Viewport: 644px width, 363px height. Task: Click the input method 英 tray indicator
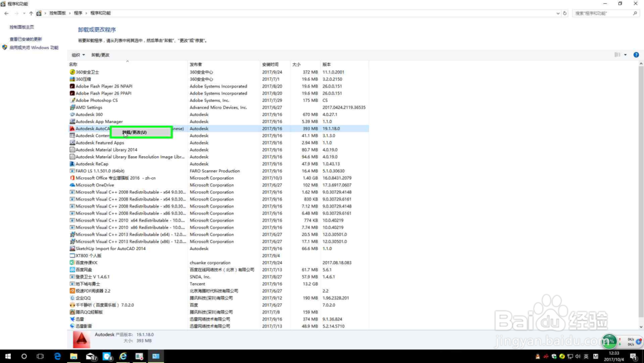point(586,357)
